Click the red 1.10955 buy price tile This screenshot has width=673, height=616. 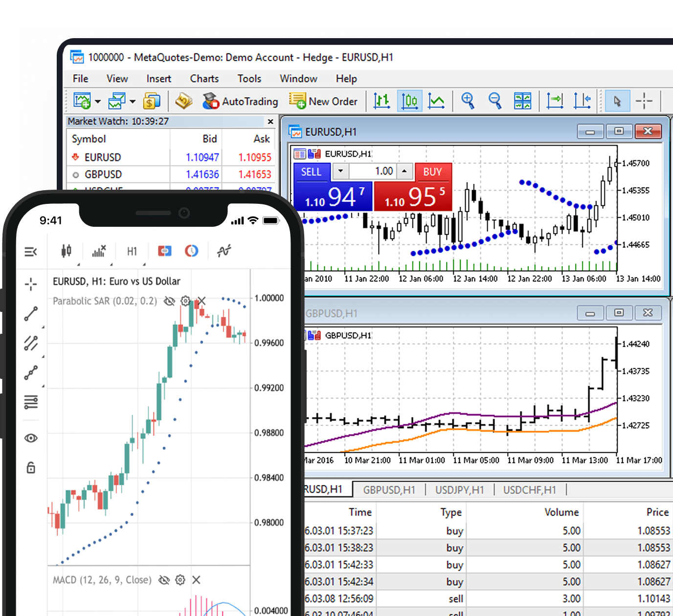(x=413, y=197)
